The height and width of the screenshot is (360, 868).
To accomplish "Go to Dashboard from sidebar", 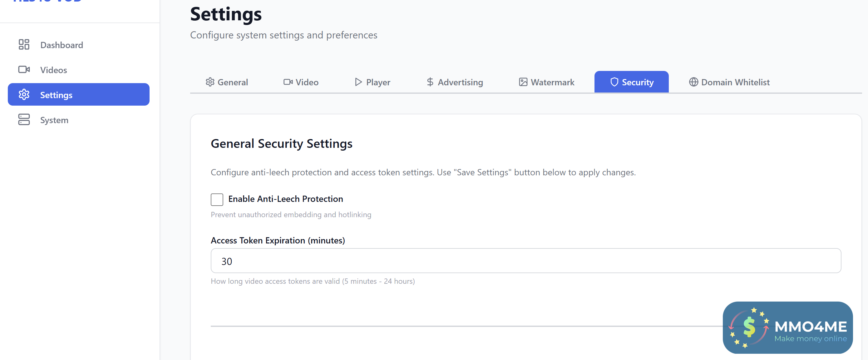I will coord(61,45).
